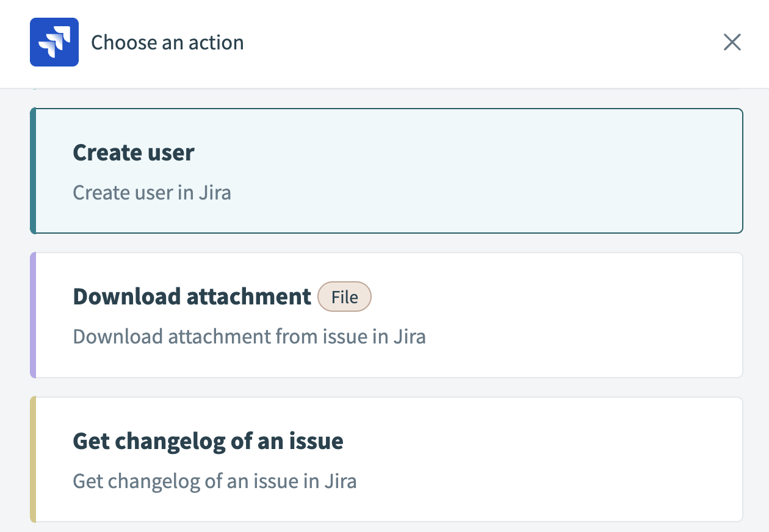This screenshot has width=769, height=532.
Task: Click the teal accent bar on Create user
Action: pyautogui.click(x=33, y=171)
